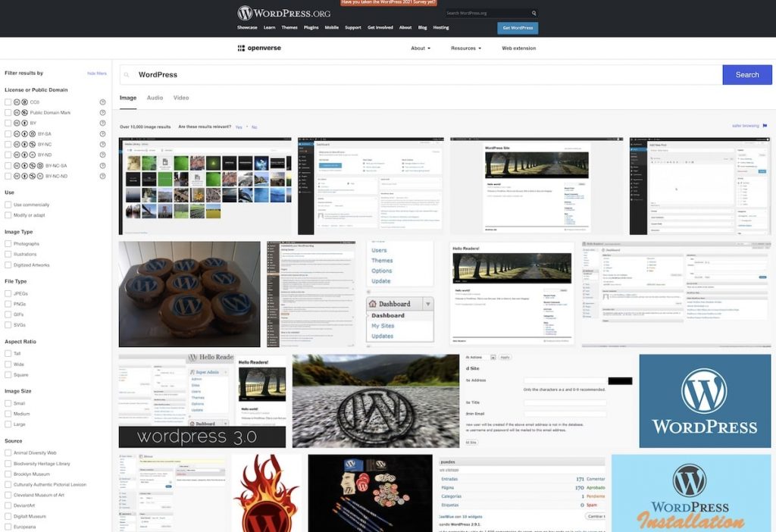Open the Showcase menu item
The image size is (776, 532).
click(247, 28)
